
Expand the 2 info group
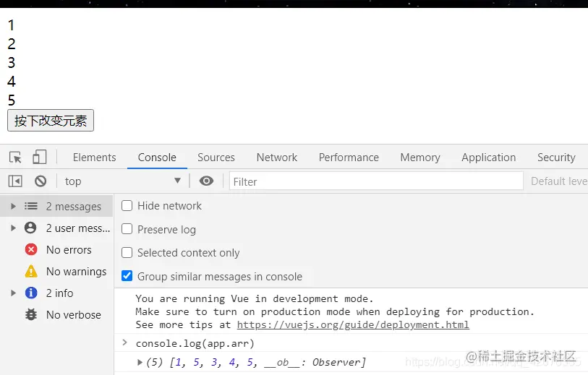13,293
